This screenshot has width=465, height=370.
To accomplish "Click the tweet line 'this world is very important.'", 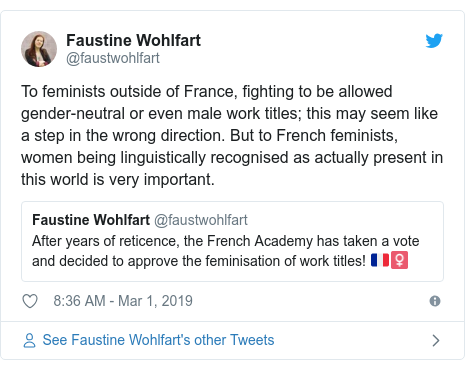I will click(x=118, y=180).
